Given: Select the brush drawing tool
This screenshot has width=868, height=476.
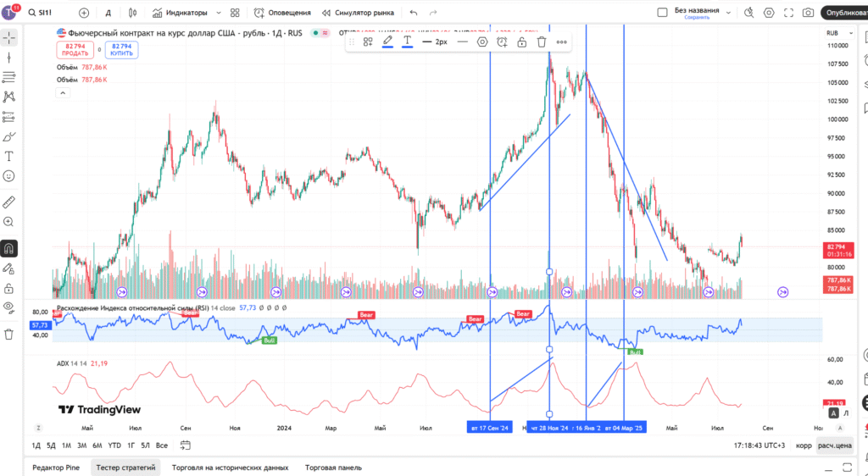Looking at the screenshot, I should tap(8, 136).
